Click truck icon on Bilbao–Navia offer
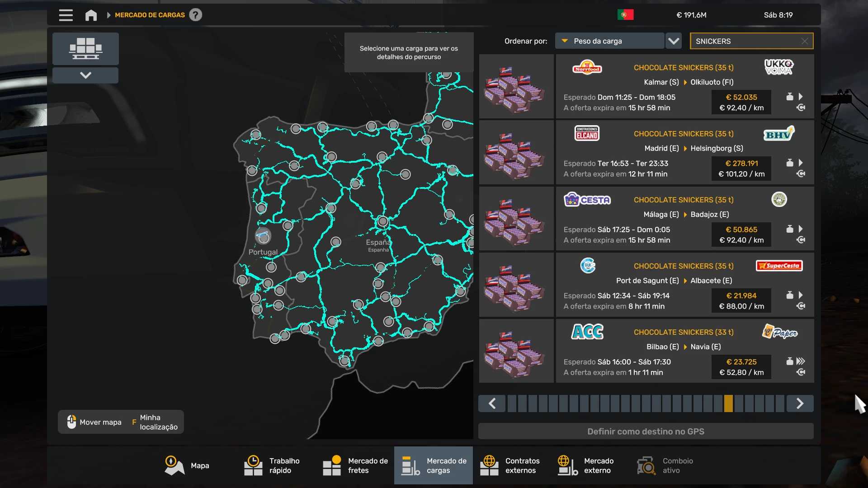Image resolution: width=868 pixels, height=488 pixels. (x=801, y=372)
